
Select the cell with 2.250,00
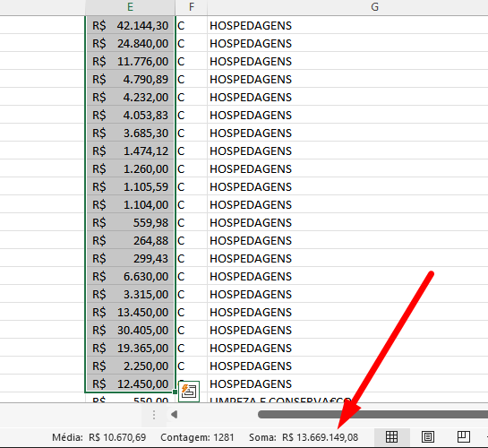tap(131, 366)
